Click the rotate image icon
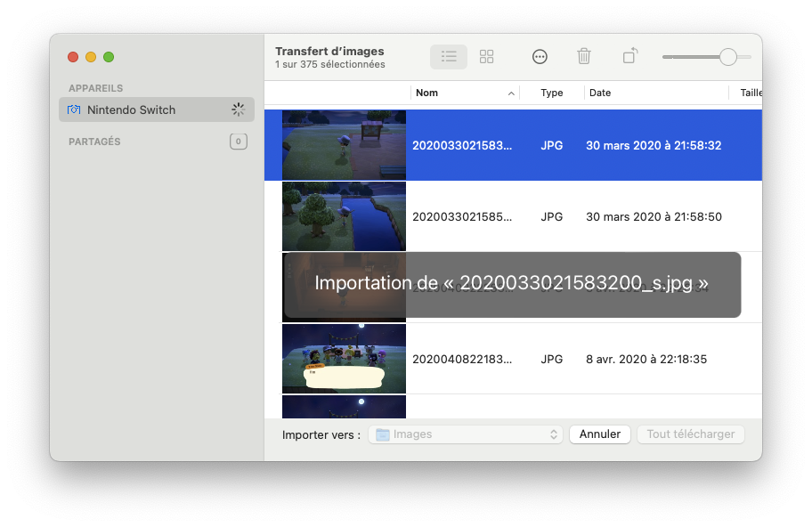The height and width of the screenshot is (527, 812). pos(629,55)
